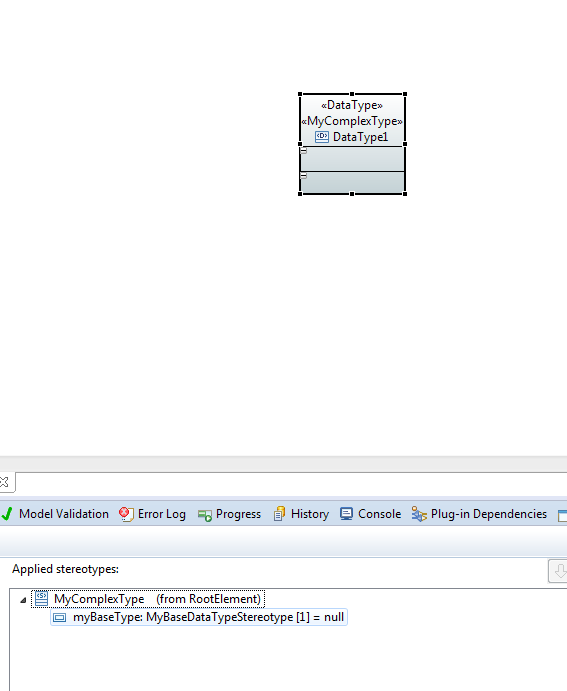This screenshot has height=691, width=567.
Task: Click the green checkmark Model Validation icon
Action: pos(7,513)
